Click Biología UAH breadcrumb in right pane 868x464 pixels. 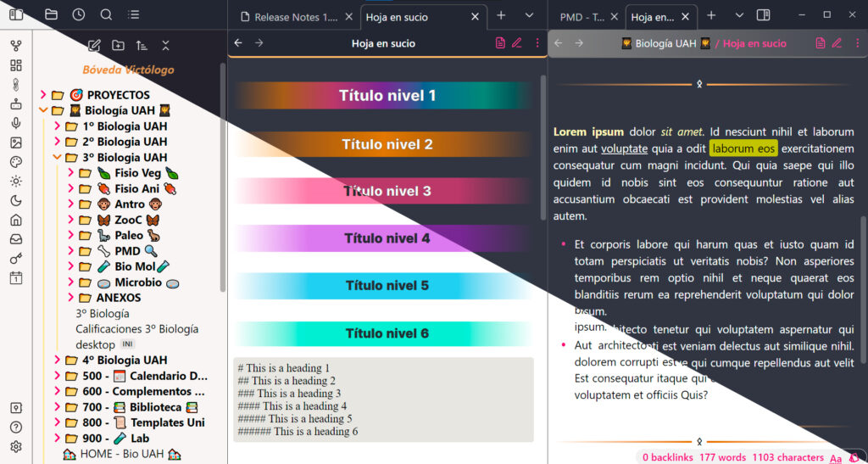pos(666,43)
